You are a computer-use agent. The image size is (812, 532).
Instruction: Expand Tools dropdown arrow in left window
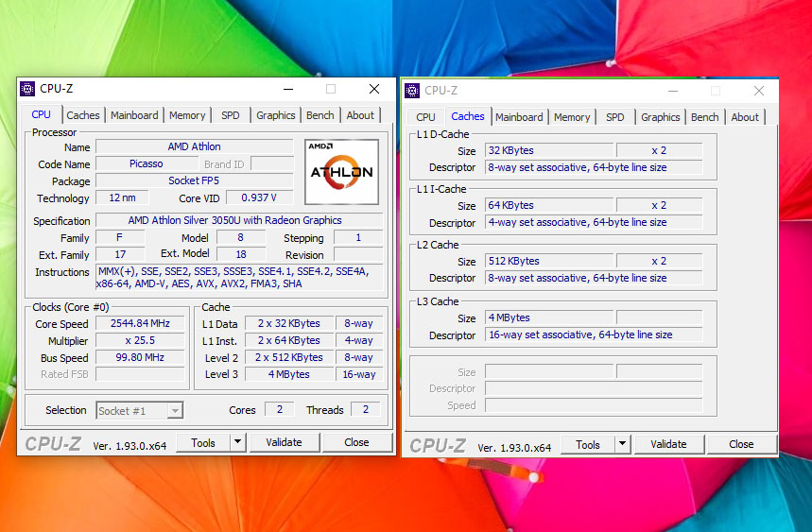tap(237, 442)
